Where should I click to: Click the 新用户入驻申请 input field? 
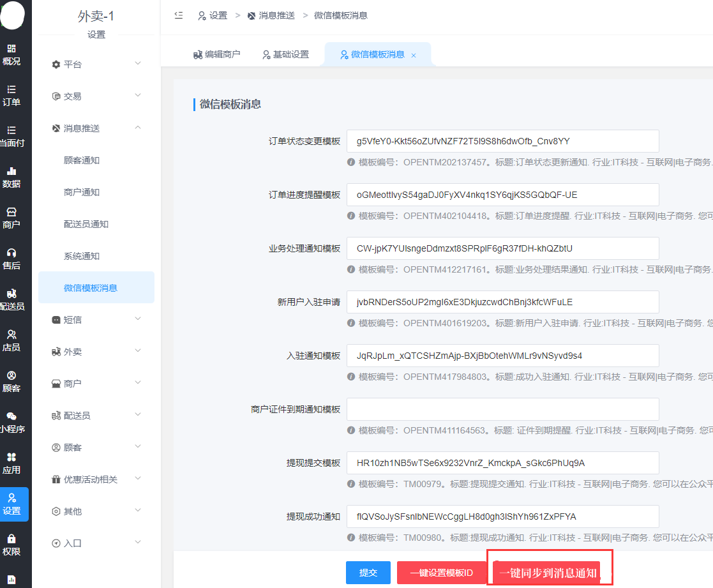[502, 302]
